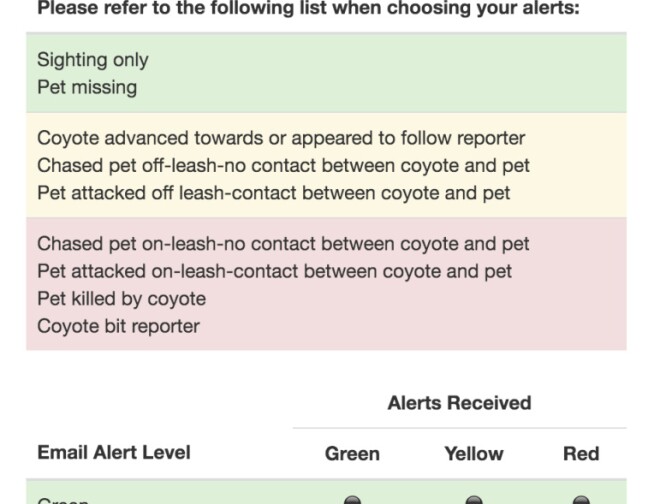Image resolution: width=672 pixels, height=504 pixels.
Task: Click the Green row label in table
Action: [62, 500]
